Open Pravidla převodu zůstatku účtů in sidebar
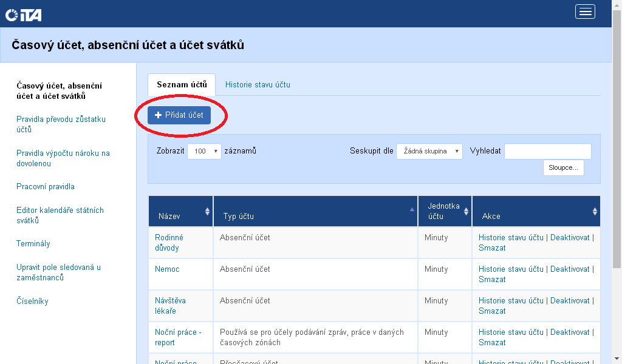The width and height of the screenshot is (622, 364). tap(61, 124)
